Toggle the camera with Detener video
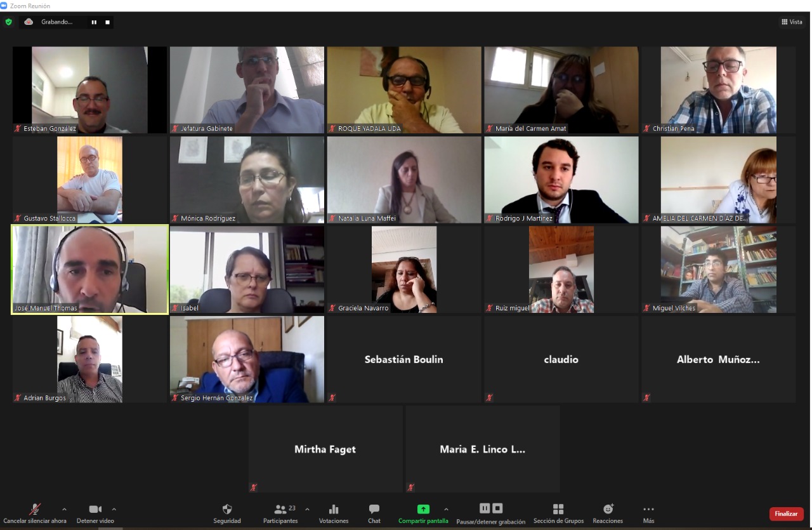Image resolution: width=812 pixels, height=530 pixels. click(95, 513)
